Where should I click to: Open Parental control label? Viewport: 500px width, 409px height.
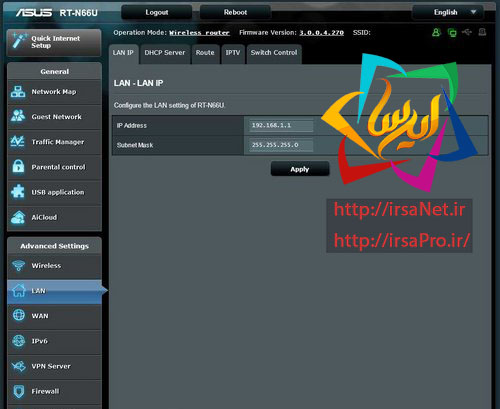tap(58, 167)
